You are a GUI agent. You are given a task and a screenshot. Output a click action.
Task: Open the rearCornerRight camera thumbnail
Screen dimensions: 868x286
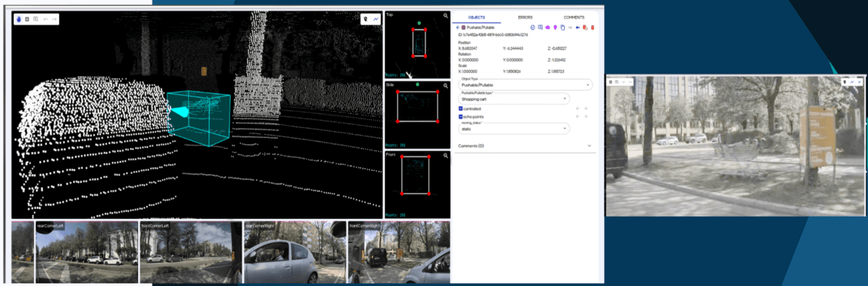point(295,252)
